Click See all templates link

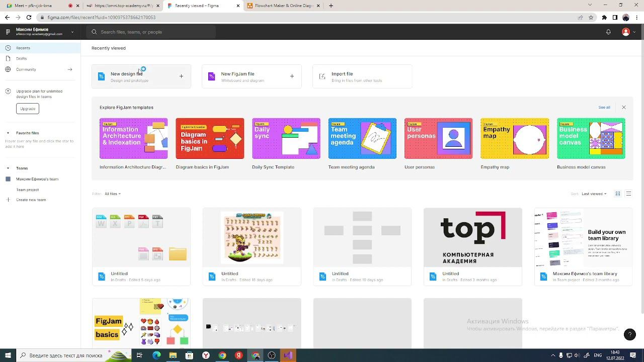click(604, 107)
